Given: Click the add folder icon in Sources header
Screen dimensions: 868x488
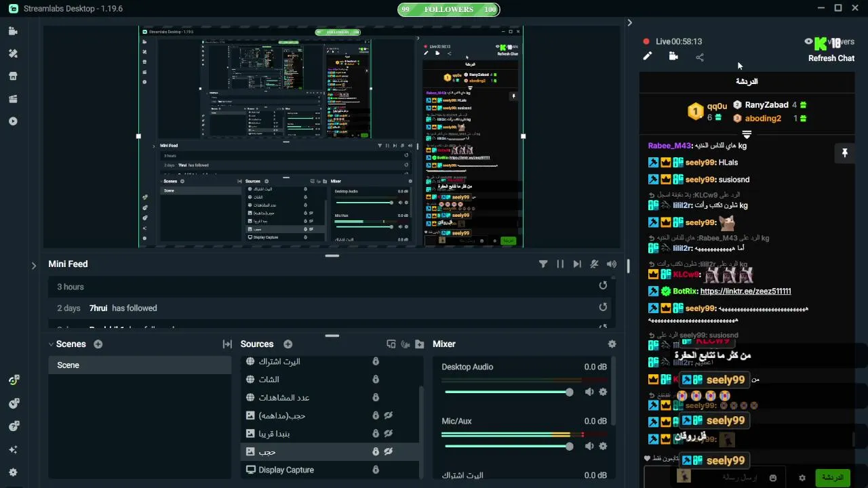Looking at the screenshot, I should pyautogui.click(x=420, y=344).
